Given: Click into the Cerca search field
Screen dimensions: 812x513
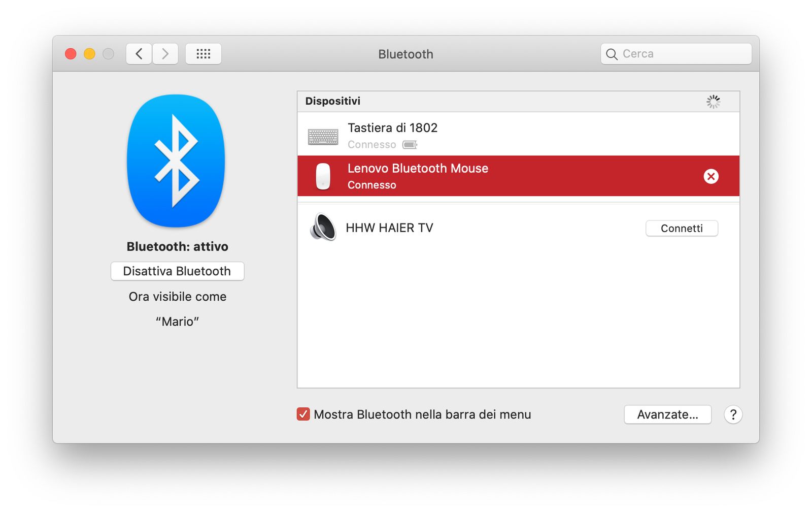Looking at the screenshot, I should 676,54.
